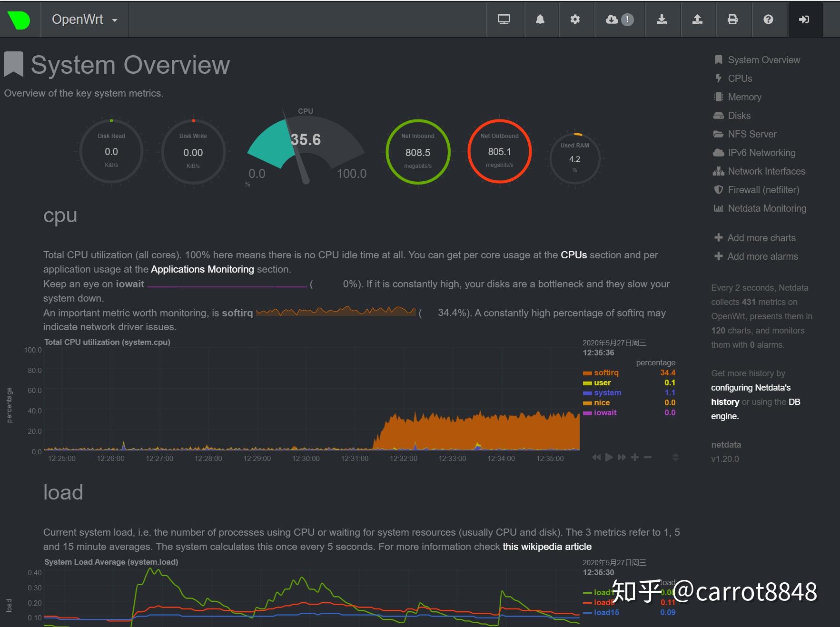Open the Applications Monitoring link
Viewport: 840px width, 627px height.
point(202,269)
